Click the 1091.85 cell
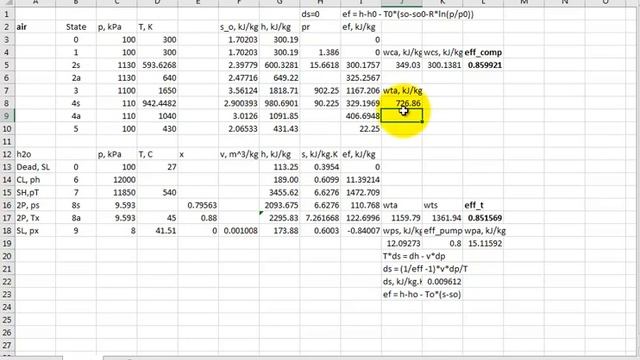The height and width of the screenshot is (360, 640). 280,116
